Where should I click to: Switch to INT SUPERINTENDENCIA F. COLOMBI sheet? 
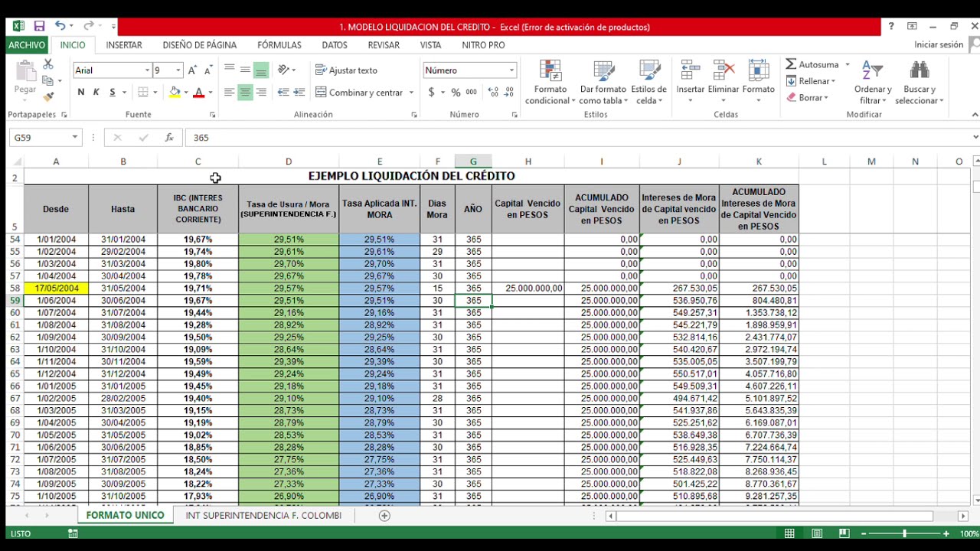click(263, 516)
